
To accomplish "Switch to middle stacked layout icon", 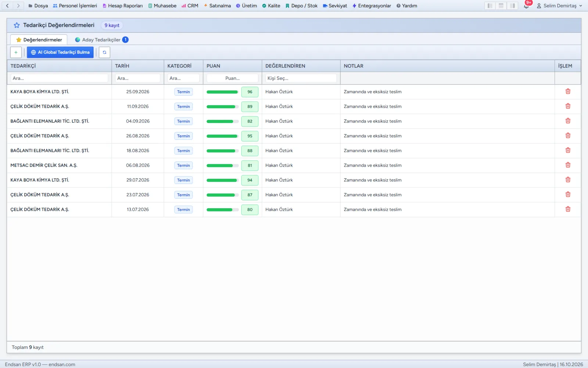I will pyautogui.click(x=501, y=6).
